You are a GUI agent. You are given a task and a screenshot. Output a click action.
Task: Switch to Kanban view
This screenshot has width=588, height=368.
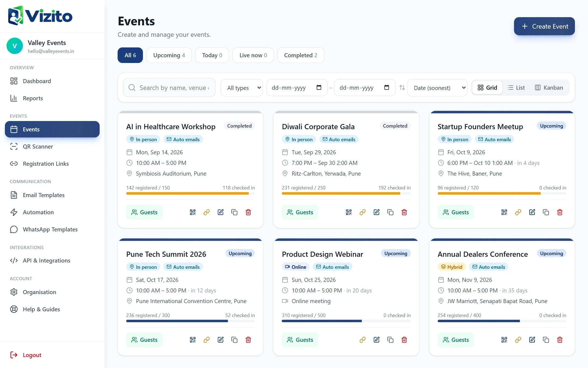pyautogui.click(x=549, y=88)
